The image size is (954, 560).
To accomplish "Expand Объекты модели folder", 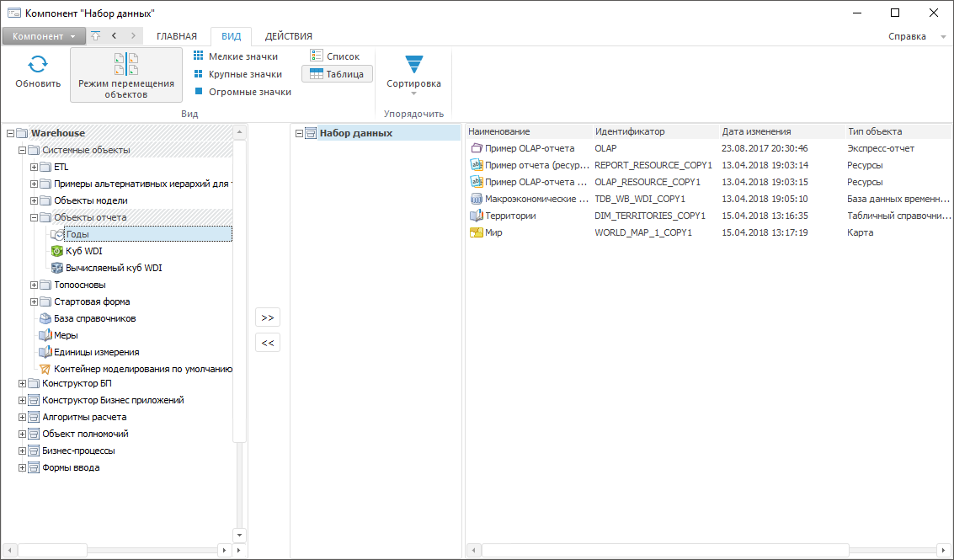I will pyautogui.click(x=34, y=201).
